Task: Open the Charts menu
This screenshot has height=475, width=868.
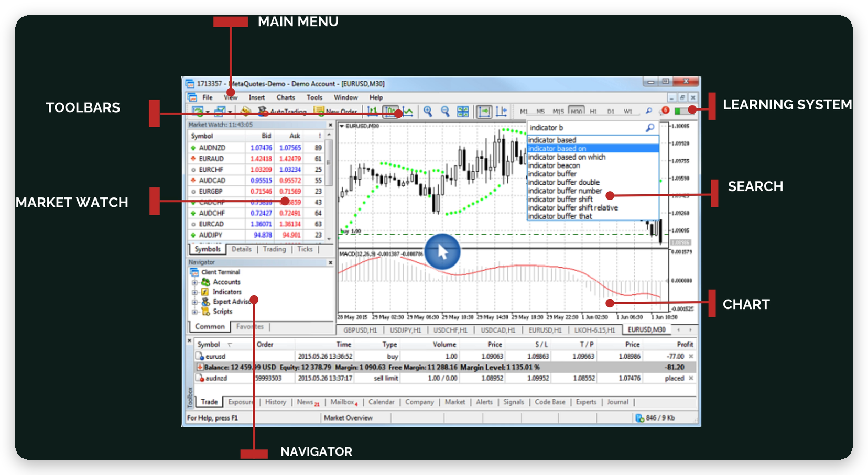Action: coord(286,97)
